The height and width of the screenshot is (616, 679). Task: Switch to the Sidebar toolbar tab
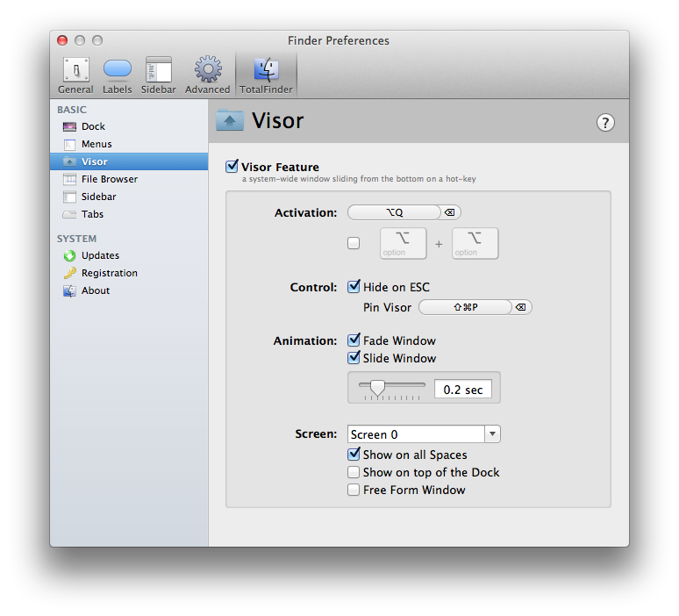(x=159, y=75)
